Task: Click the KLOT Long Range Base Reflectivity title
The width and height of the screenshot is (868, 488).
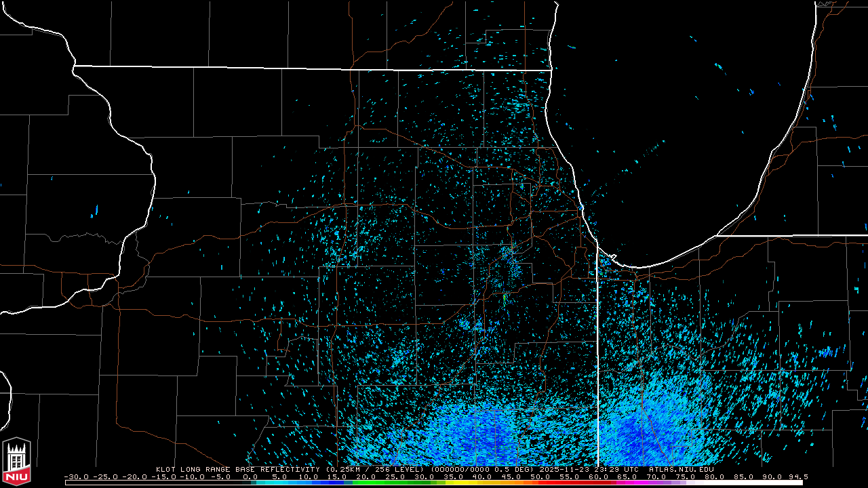Action: tap(239, 469)
